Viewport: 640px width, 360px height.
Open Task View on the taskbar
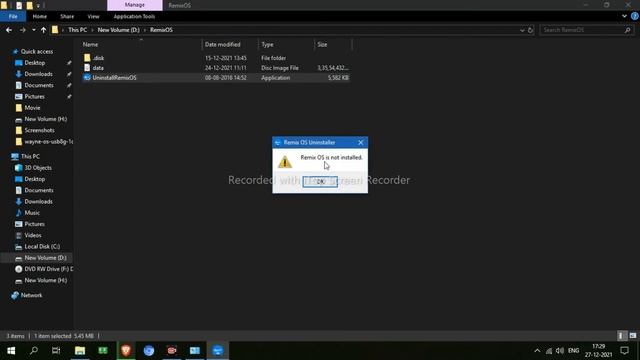(x=56, y=351)
